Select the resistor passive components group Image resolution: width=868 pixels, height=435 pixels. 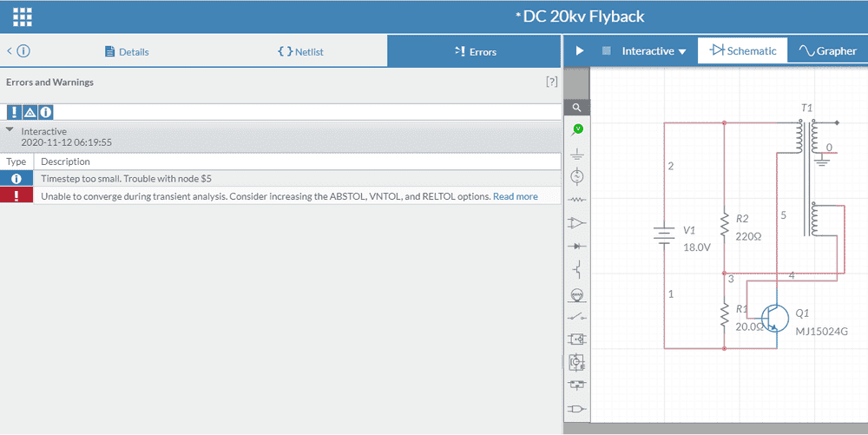point(577,199)
